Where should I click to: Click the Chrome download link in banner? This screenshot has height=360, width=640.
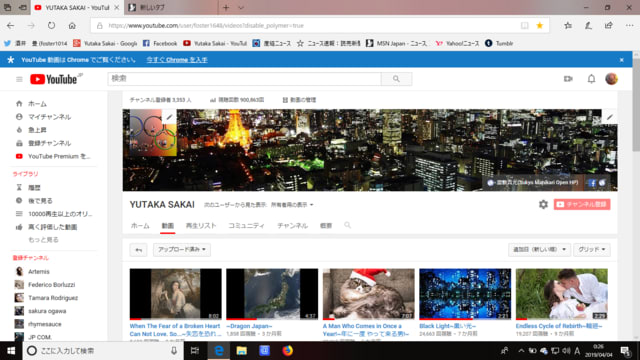(x=177, y=60)
